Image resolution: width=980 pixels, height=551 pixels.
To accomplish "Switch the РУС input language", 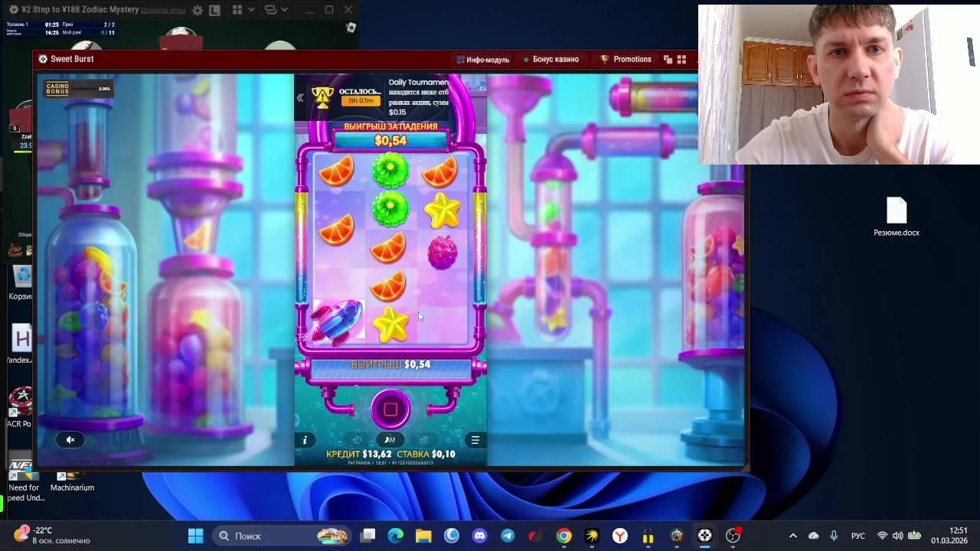I will pyautogui.click(x=858, y=536).
